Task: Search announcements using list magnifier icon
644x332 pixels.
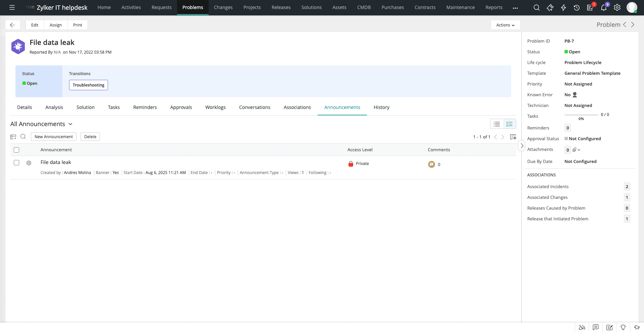Action: pos(23,136)
